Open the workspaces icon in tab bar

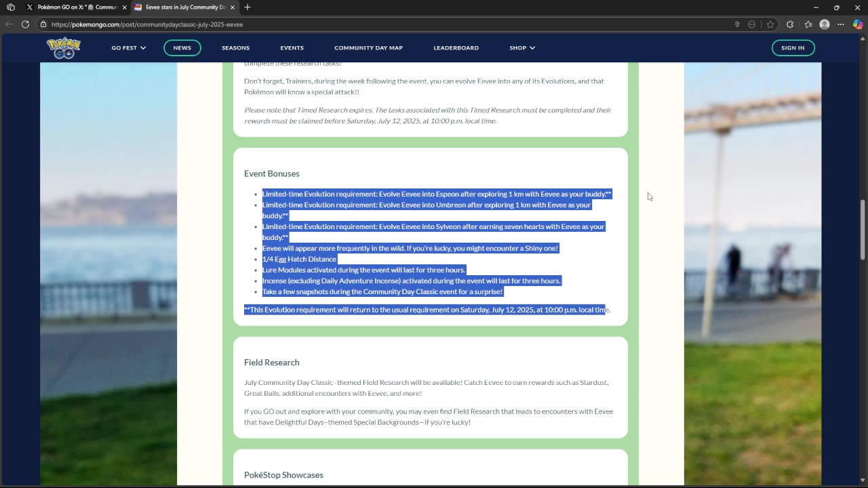[x=11, y=7]
